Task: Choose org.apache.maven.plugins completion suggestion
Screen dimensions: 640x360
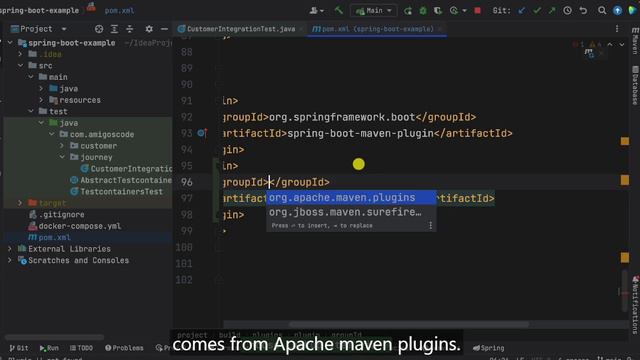Action: click(x=351, y=198)
